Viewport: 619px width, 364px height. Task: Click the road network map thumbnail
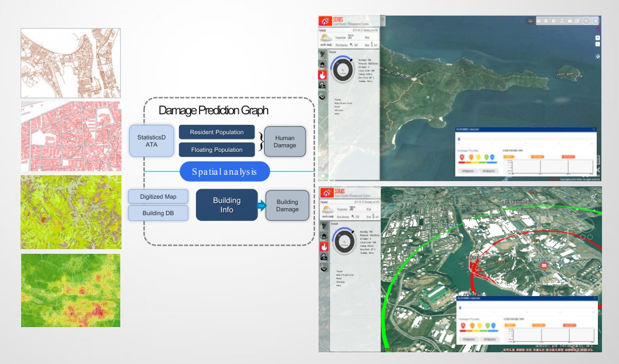coord(70,63)
